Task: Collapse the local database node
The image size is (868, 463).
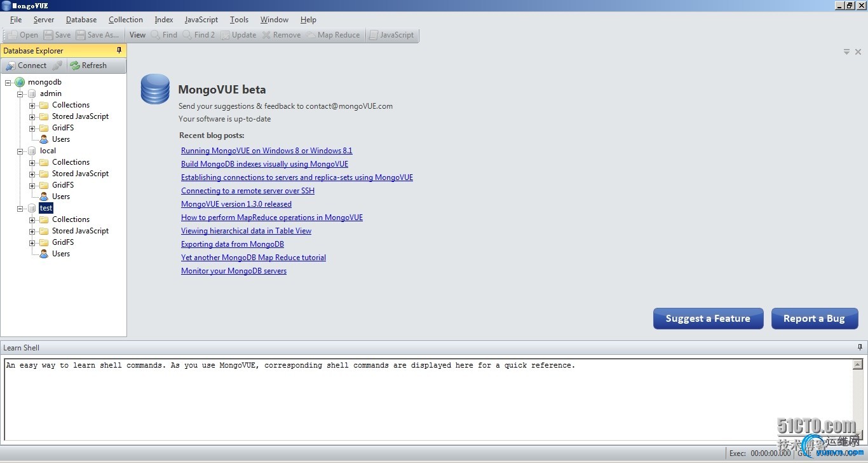Action: pos(20,151)
